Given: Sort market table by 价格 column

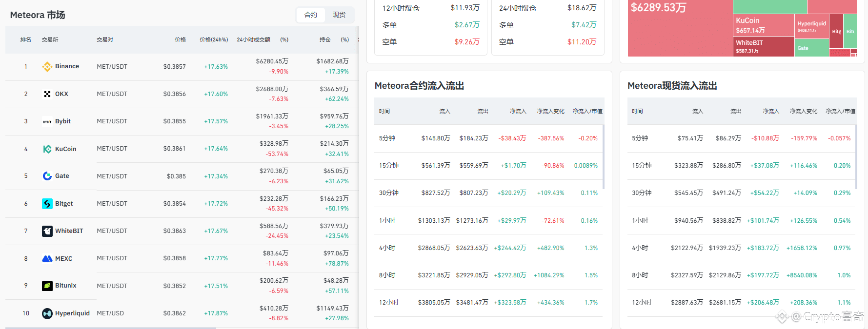Looking at the screenshot, I should (180, 39).
